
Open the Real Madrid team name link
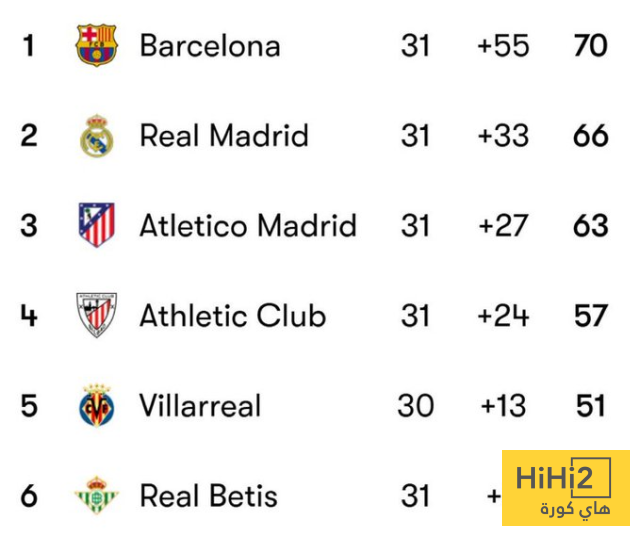point(224,136)
